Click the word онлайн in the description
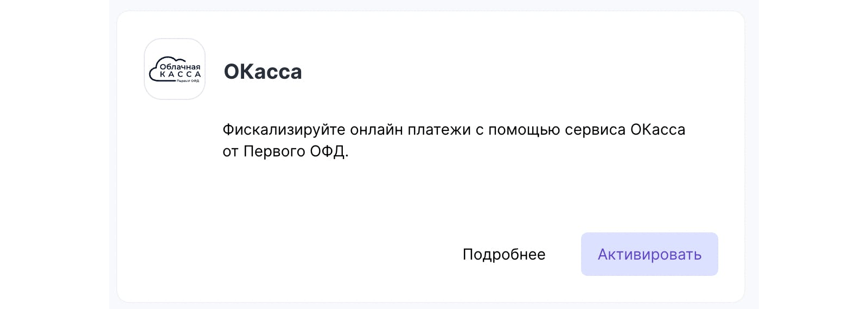868x309 pixels. click(x=376, y=130)
